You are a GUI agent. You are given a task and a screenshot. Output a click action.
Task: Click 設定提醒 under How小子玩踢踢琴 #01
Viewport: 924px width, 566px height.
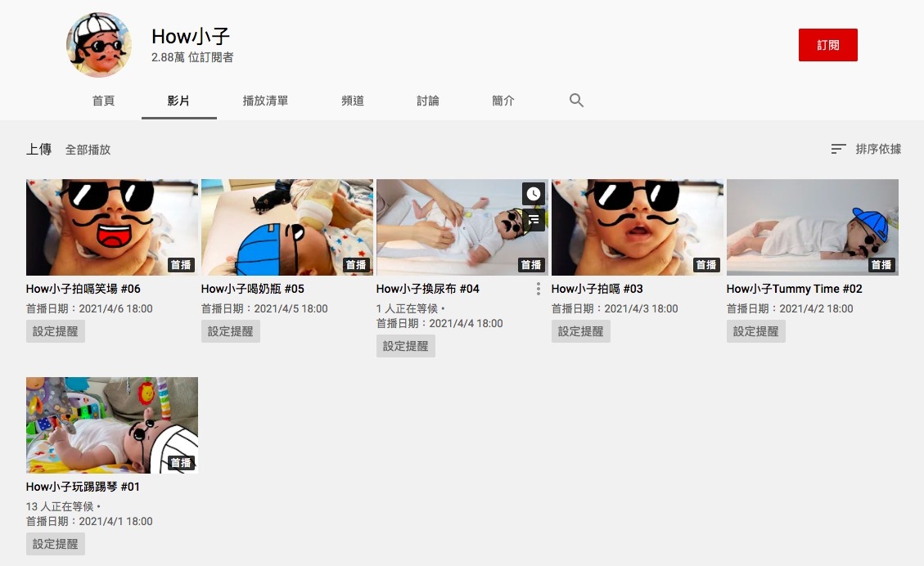pos(55,543)
